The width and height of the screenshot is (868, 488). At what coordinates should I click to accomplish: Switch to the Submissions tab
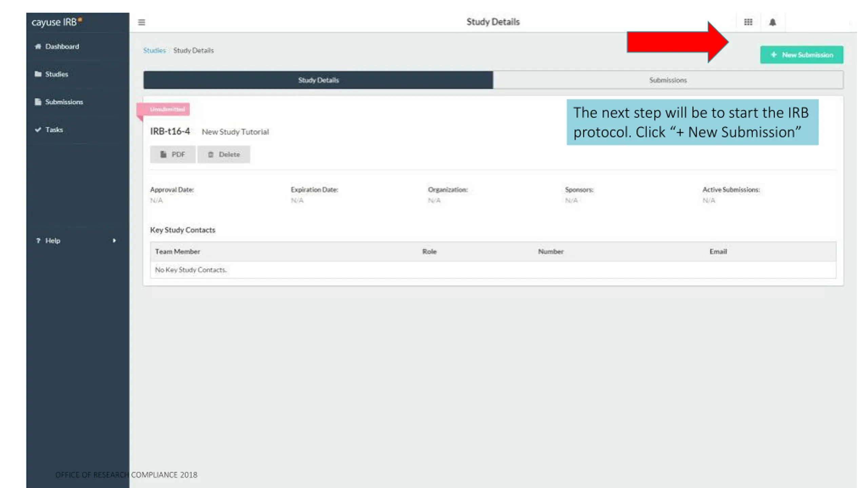[x=668, y=80]
